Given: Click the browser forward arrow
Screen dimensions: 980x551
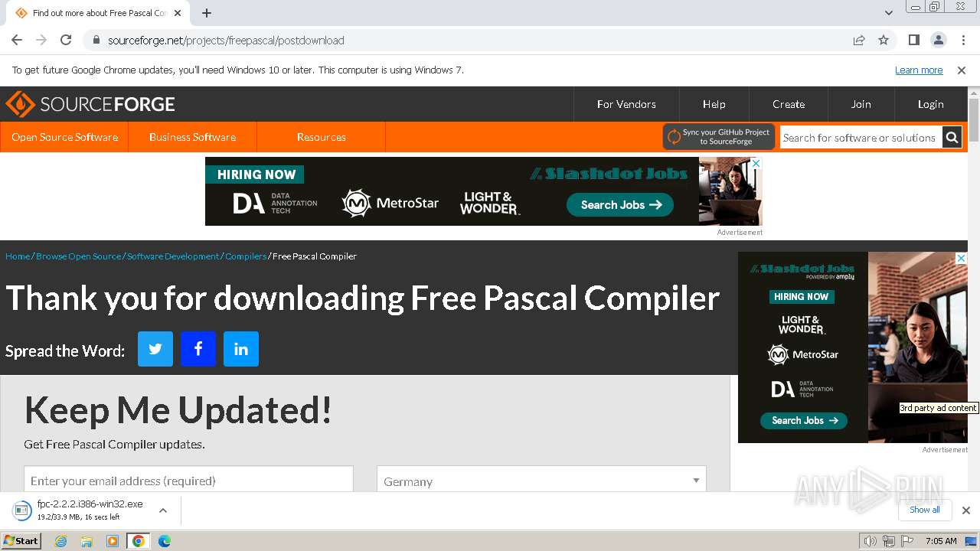Looking at the screenshot, I should (x=41, y=40).
